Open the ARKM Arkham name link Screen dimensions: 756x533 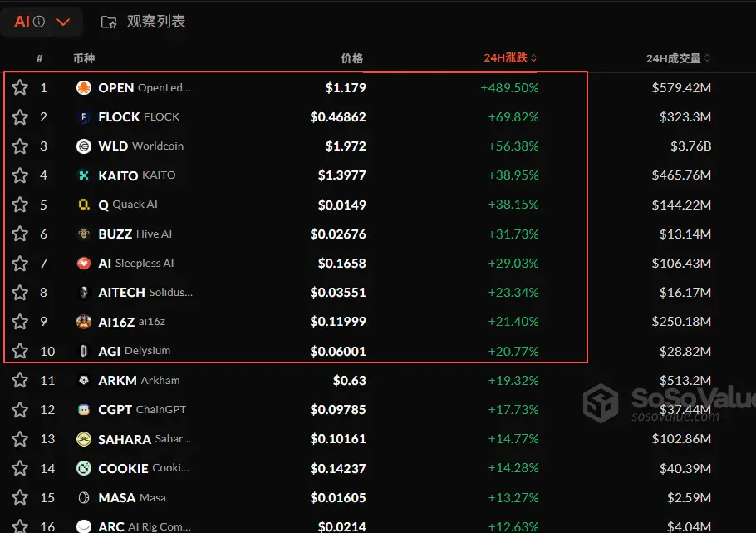coord(139,381)
